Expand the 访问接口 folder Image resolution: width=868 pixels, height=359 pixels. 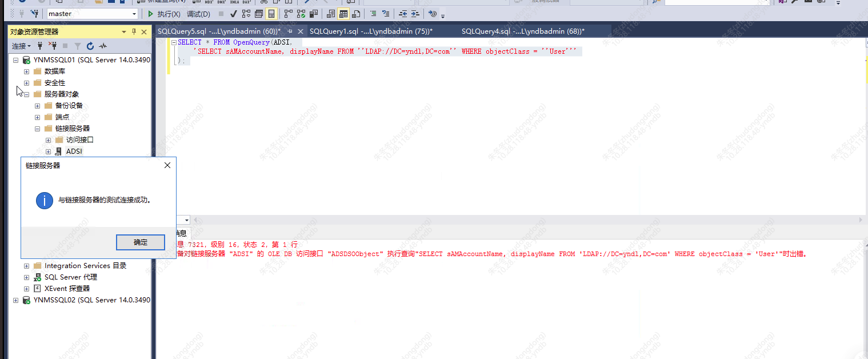tap(49, 140)
